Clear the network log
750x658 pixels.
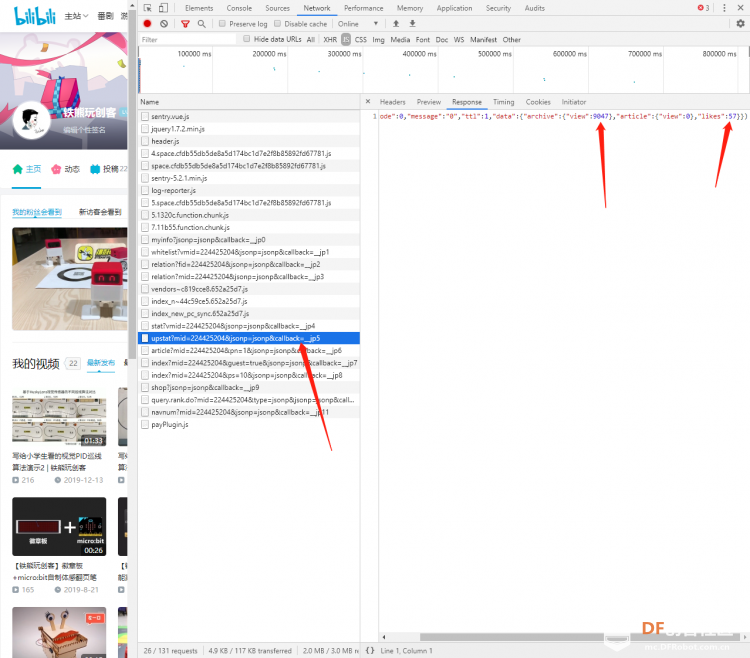click(x=164, y=23)
